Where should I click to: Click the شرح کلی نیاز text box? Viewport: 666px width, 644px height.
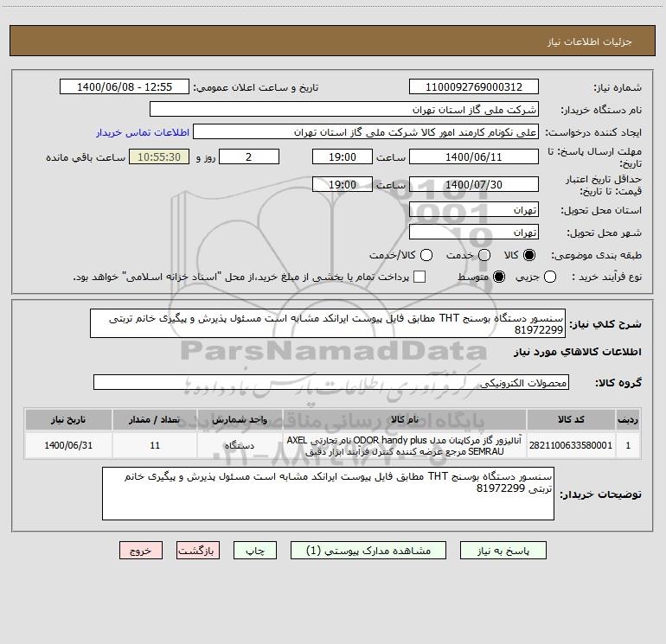click(x=328, y=323)
